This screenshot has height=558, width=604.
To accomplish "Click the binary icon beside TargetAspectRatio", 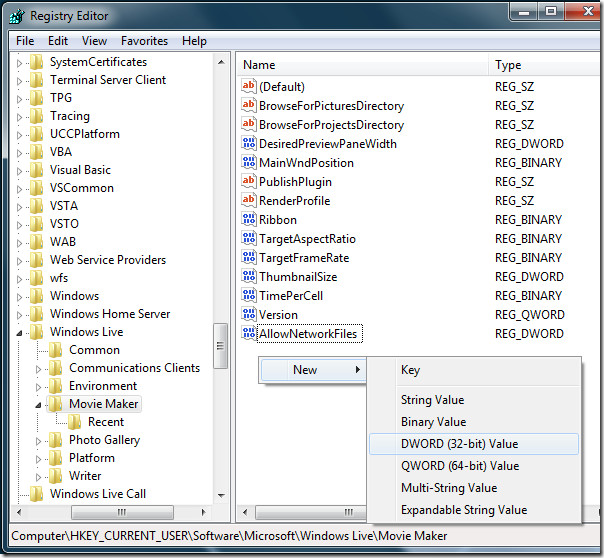I will [x=249, y=238].
